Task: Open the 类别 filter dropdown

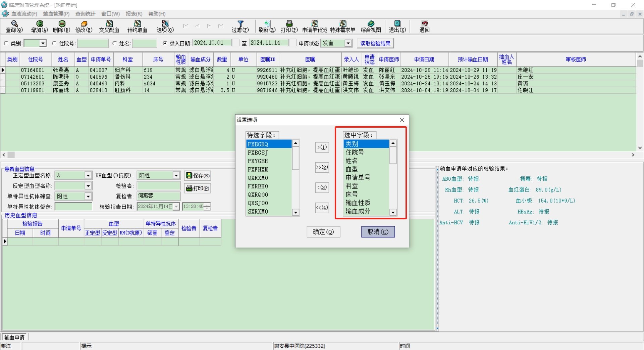Action: (43, 43)
